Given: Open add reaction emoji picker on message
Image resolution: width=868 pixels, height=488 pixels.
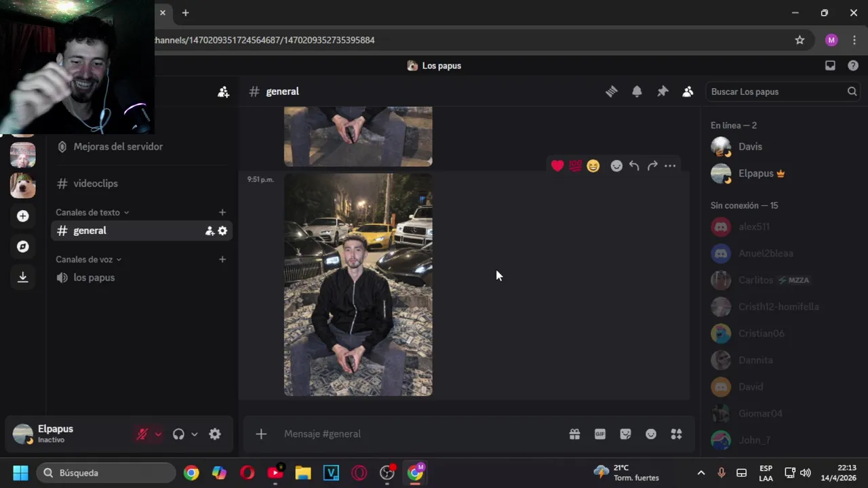Looking at the screenshot, I should 616,166.
